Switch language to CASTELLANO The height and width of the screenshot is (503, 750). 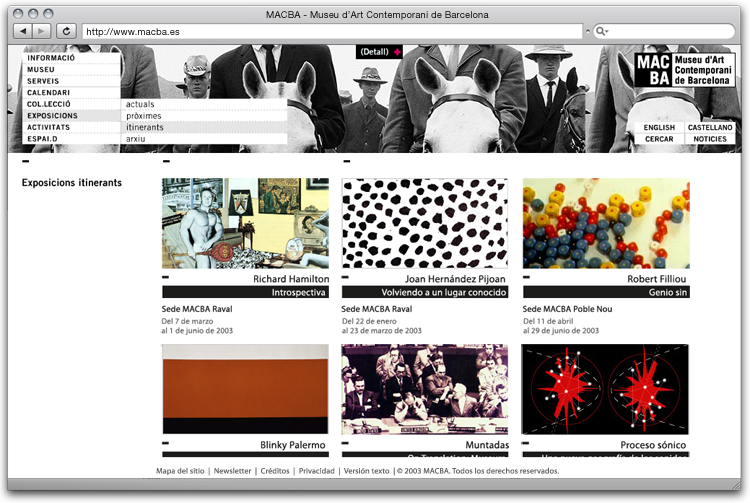(x=710, y=128)
